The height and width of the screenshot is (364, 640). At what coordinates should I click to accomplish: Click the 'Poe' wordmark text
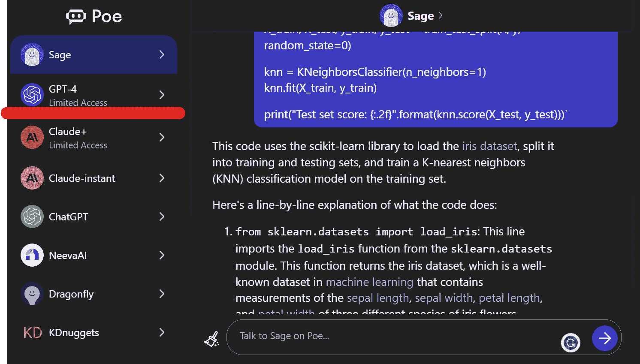[x=107, y=17]
